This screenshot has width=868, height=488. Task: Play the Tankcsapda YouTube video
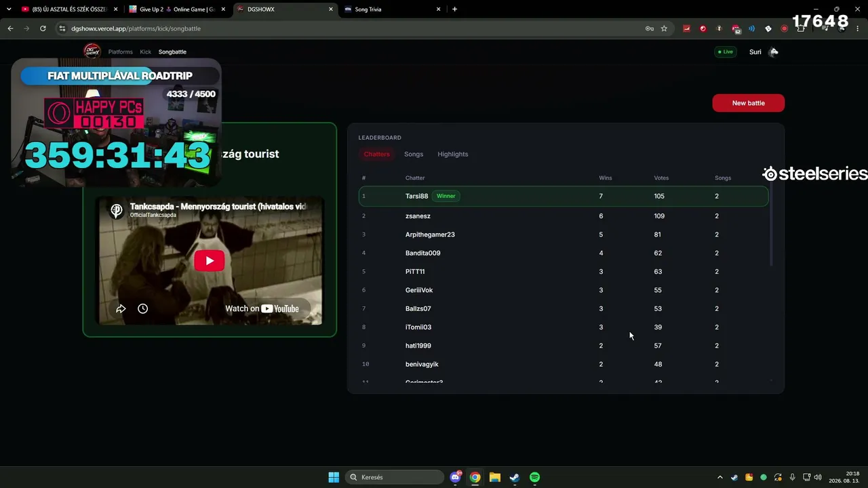[209, 261]
